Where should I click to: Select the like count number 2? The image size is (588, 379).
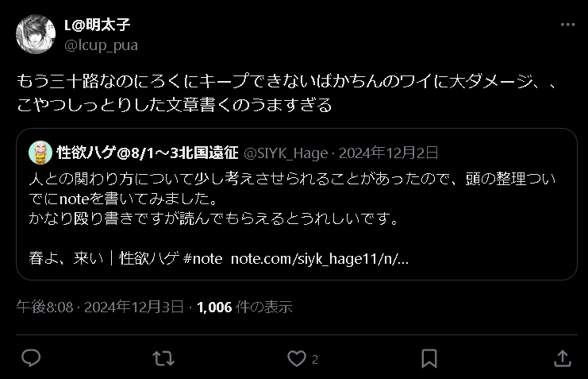tap(315, 359)
